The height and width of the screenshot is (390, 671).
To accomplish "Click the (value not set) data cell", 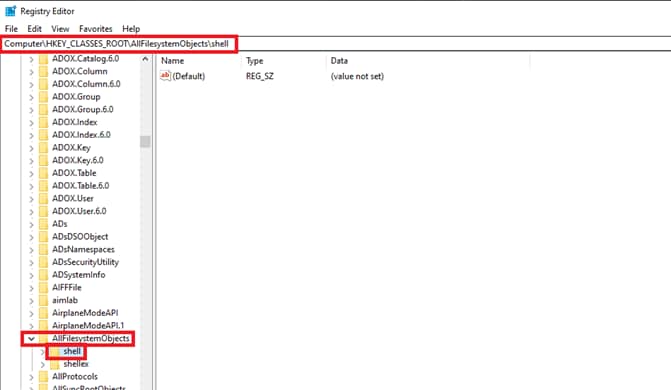I will (357, 76).
